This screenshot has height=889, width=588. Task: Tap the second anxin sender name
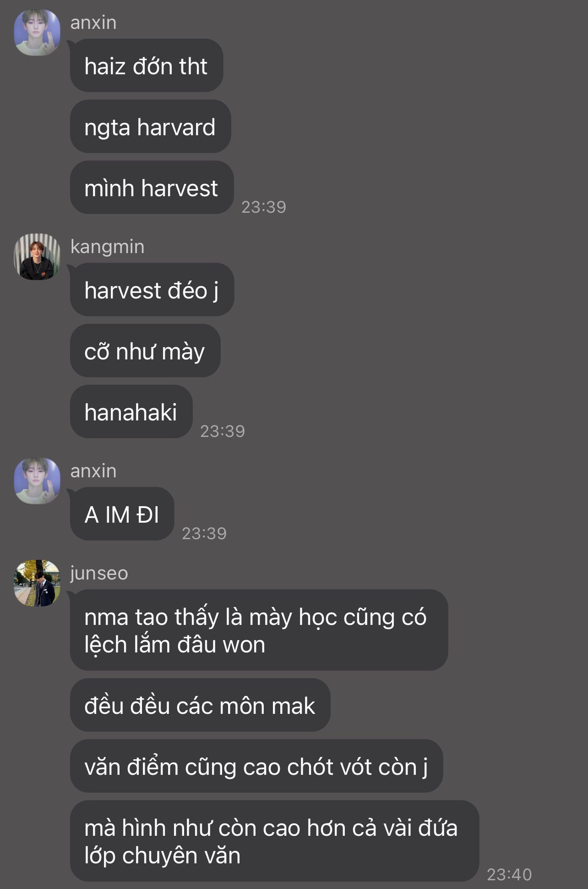[93, 471]
